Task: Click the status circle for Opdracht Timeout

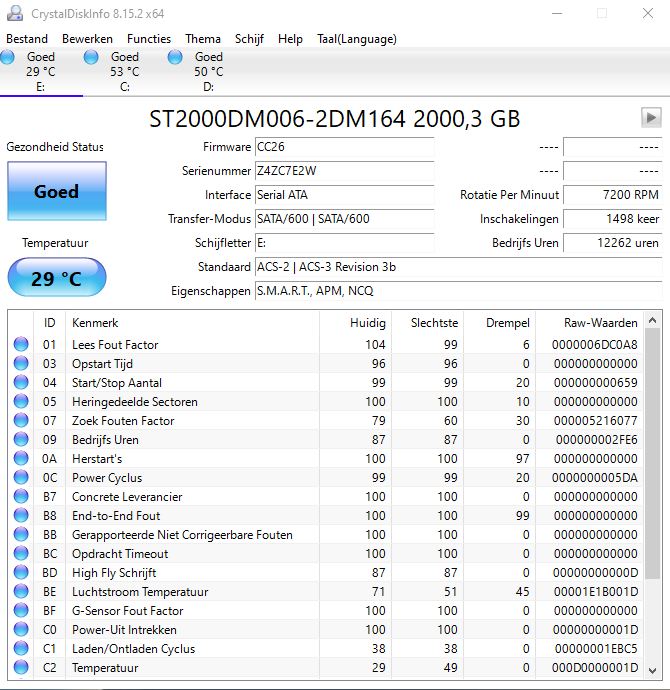Action: [x=21, y=553]
